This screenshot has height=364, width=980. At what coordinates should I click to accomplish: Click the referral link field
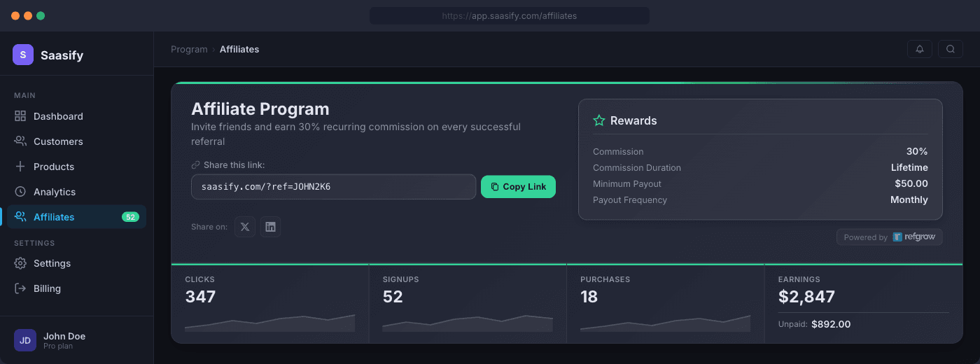(x=333, y=187)
